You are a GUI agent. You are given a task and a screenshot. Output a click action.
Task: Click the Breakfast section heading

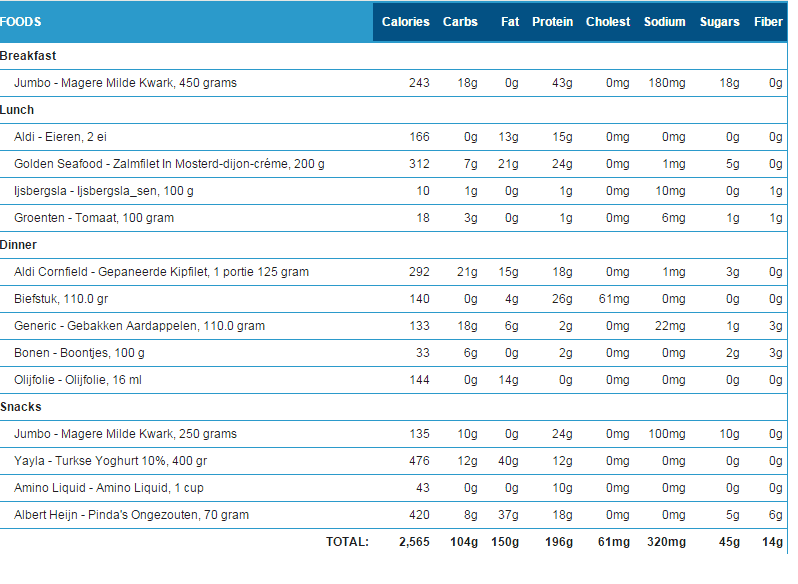coord(28,56)
